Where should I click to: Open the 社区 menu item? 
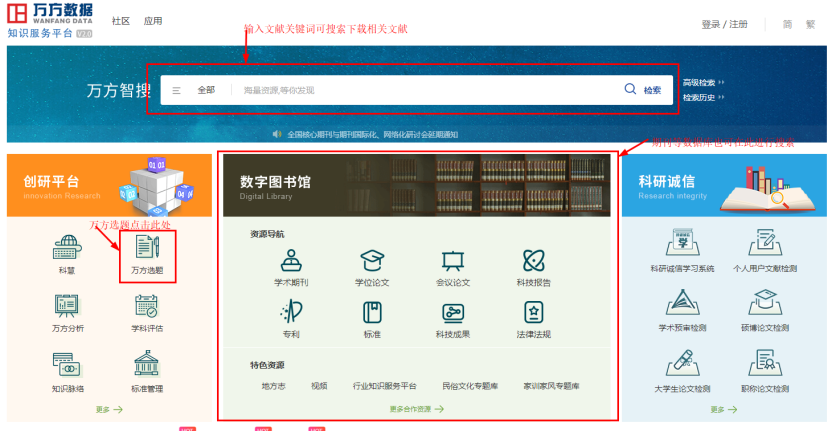click(120, 21)
